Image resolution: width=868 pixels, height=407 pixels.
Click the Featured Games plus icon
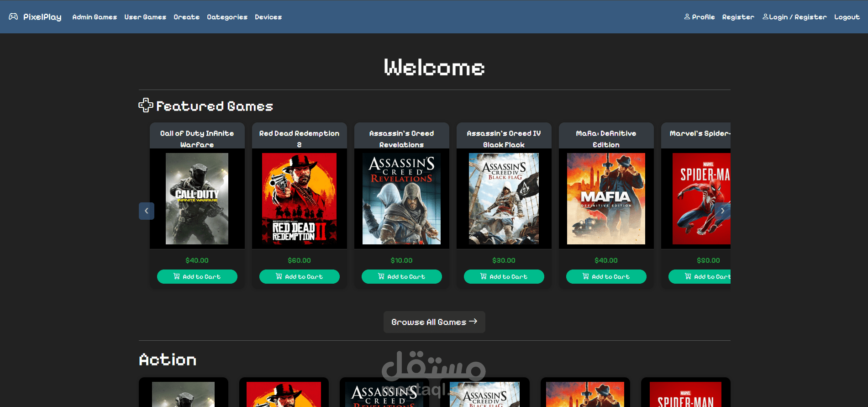[146, 105]
